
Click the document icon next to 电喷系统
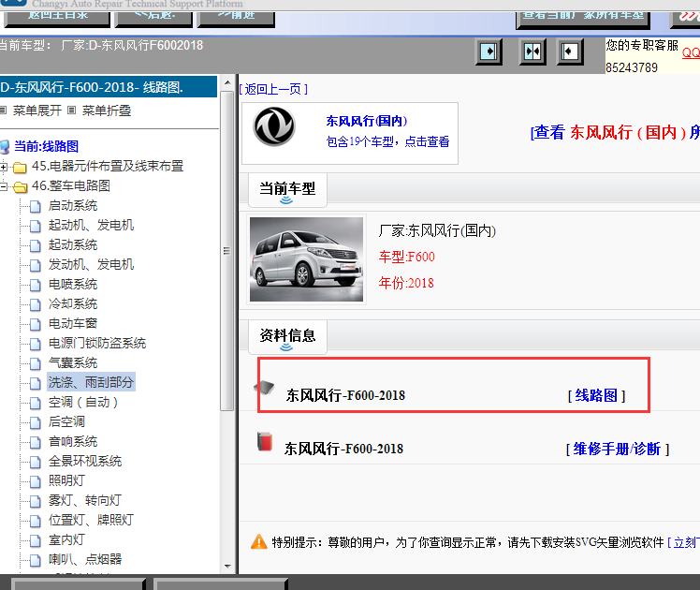click(x=36, y=285)
